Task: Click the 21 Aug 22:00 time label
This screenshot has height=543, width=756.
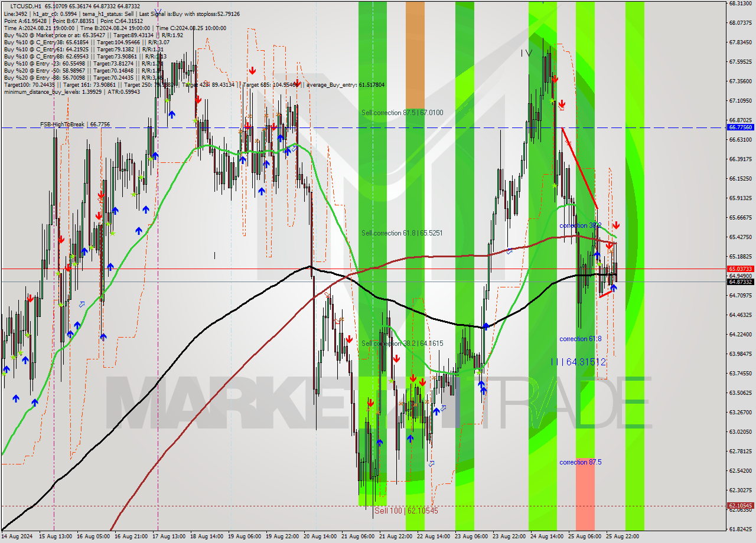Action: [x=396, y=537]
